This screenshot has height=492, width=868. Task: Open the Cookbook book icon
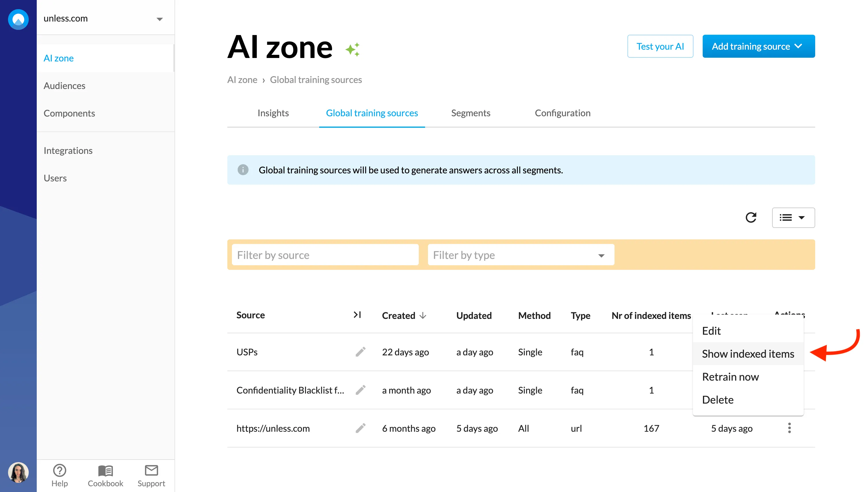[x=105, y=470]
